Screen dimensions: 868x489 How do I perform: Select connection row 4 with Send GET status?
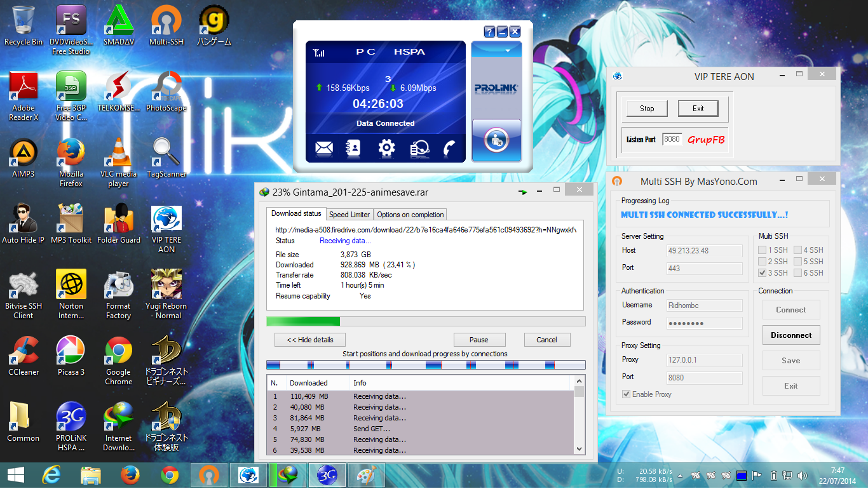pos(420,429)
